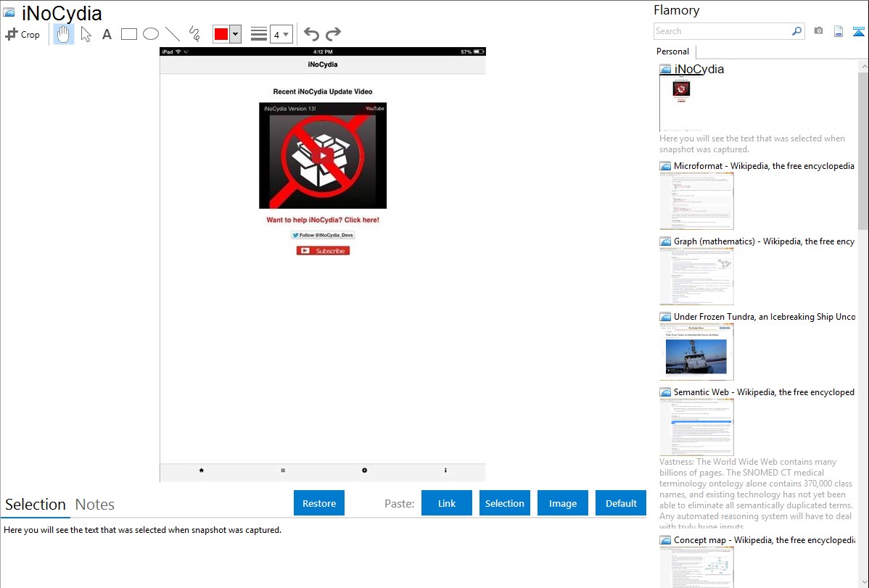Click the icon beside Semantic Web snapshot title

666,392
